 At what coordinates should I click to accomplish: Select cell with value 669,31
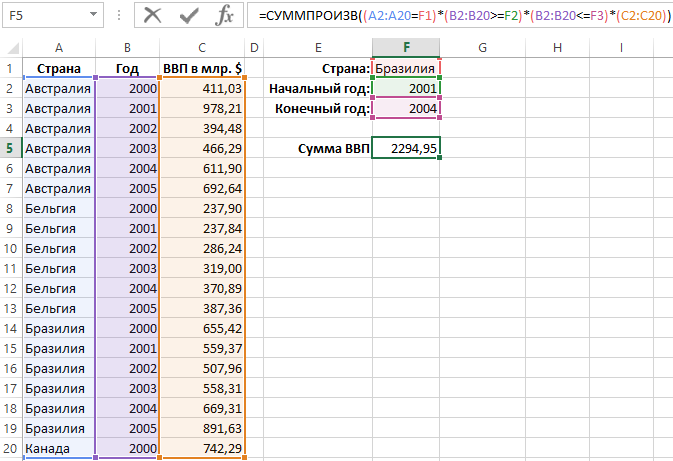[202, 409]
